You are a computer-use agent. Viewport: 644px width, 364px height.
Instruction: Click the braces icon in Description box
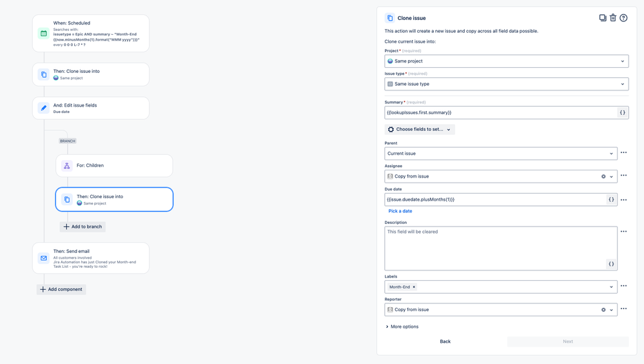pyautogui.click(x=611, y=264)
